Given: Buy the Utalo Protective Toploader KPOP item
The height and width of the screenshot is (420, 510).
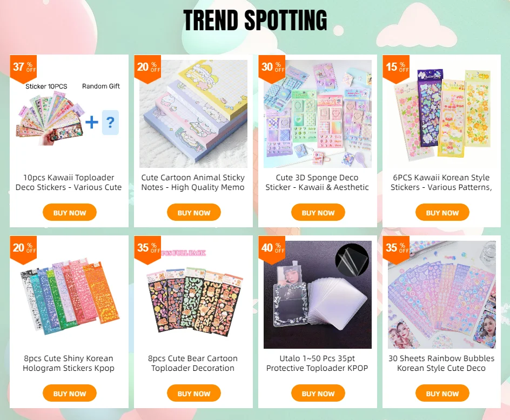Looking at the screenshot, I should (318, 394).
